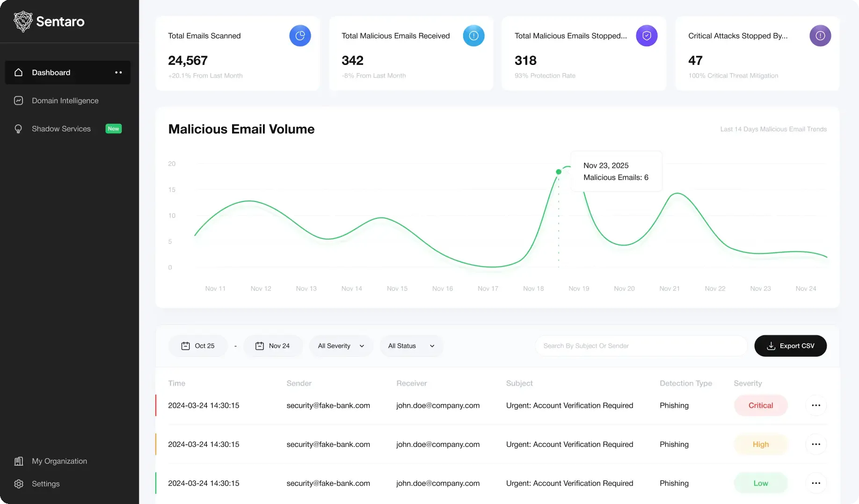The width and height of the screenshot is (859, 504).
Task: Click the Export CSV button
Action: [x=790, y=346]
